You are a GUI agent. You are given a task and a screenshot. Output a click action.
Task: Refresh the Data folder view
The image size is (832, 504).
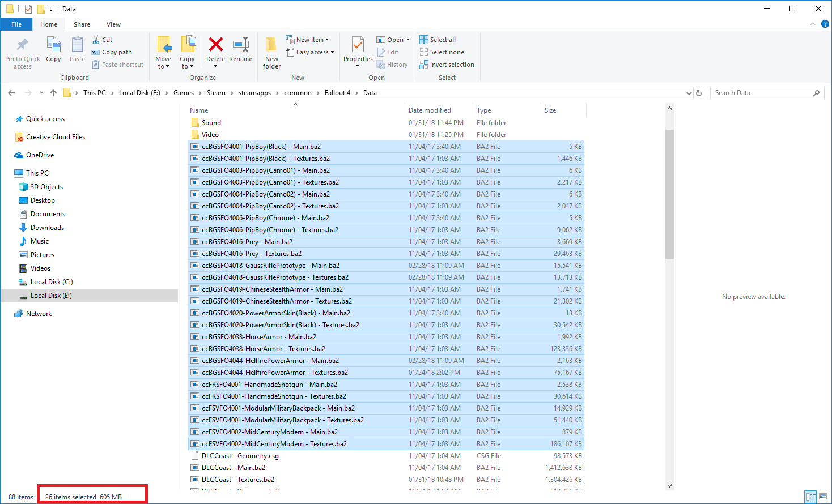(699, 93)
